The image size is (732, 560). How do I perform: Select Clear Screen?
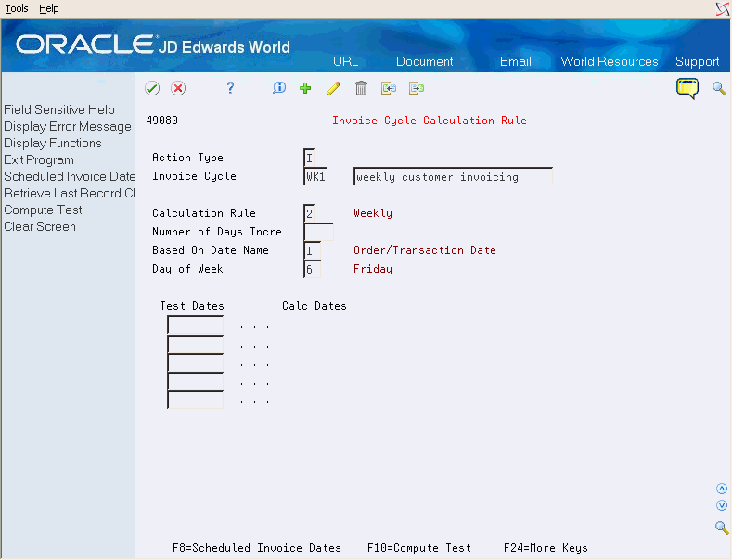coord(40,227)
